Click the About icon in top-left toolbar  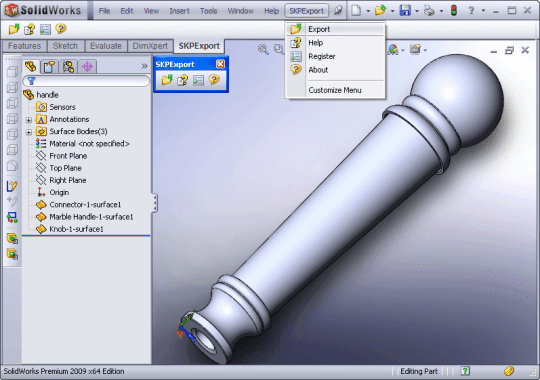[x=61, y=29]
